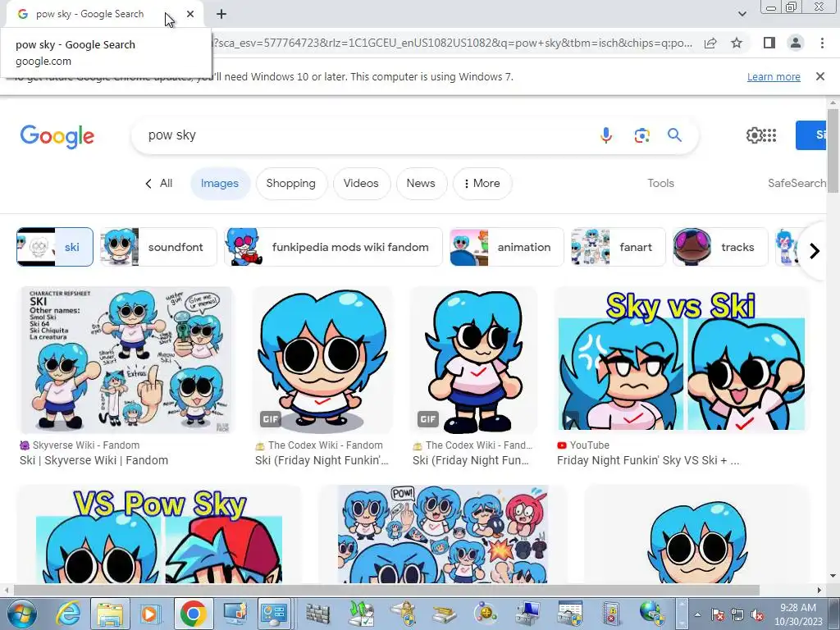Open the Chrome profile menu
840x630 pixels.
[796, 43]
